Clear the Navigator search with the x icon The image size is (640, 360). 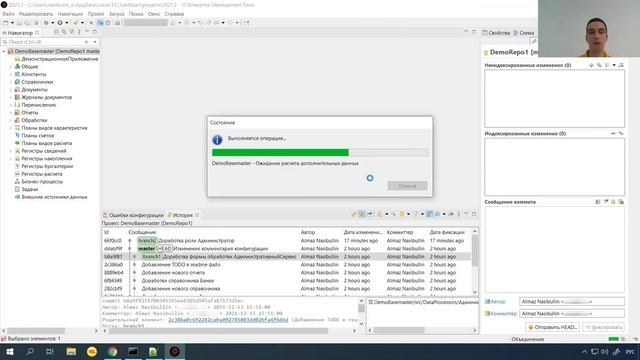point(87,42)
